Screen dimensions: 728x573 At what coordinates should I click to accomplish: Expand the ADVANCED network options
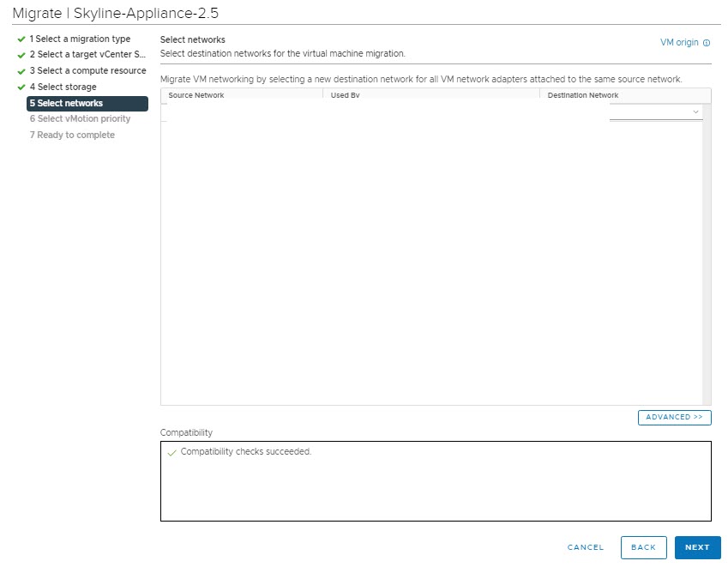(674, 417)
